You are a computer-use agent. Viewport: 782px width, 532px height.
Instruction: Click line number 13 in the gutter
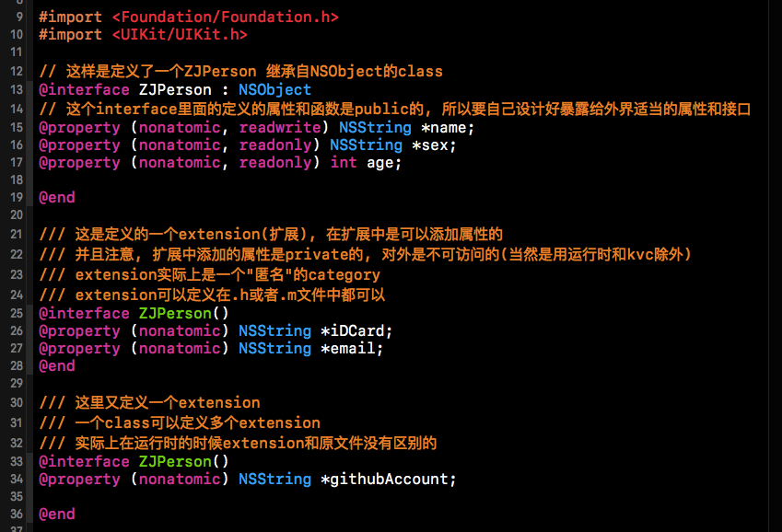pos(17,90)
